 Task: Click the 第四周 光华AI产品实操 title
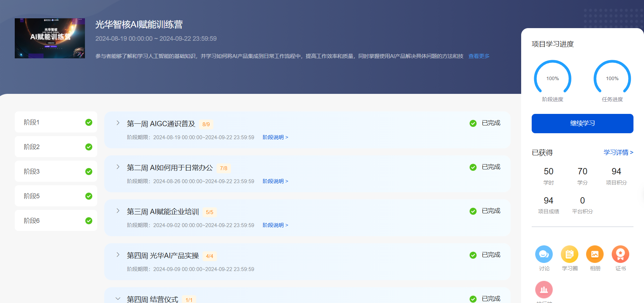click(x=163, y=256)
